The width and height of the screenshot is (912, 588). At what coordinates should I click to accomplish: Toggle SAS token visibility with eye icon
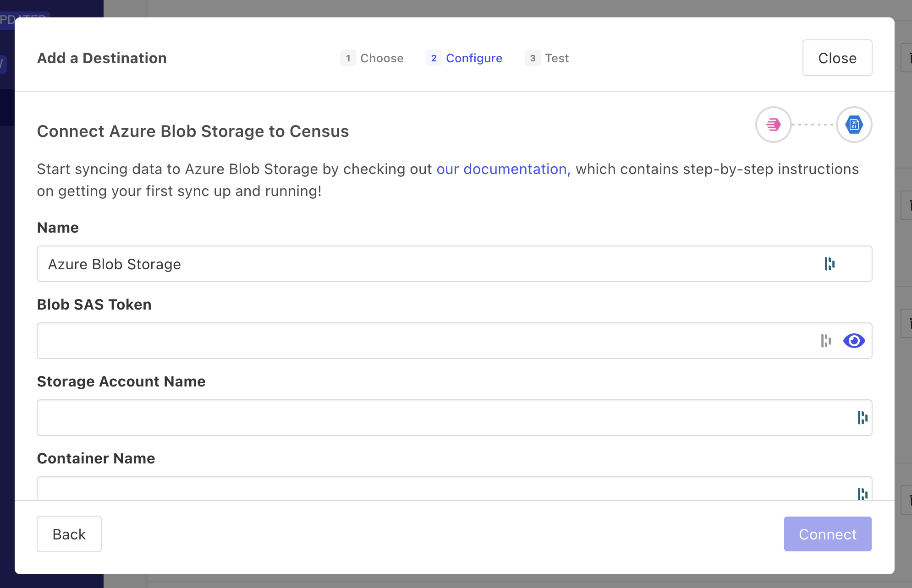(854, 341)
